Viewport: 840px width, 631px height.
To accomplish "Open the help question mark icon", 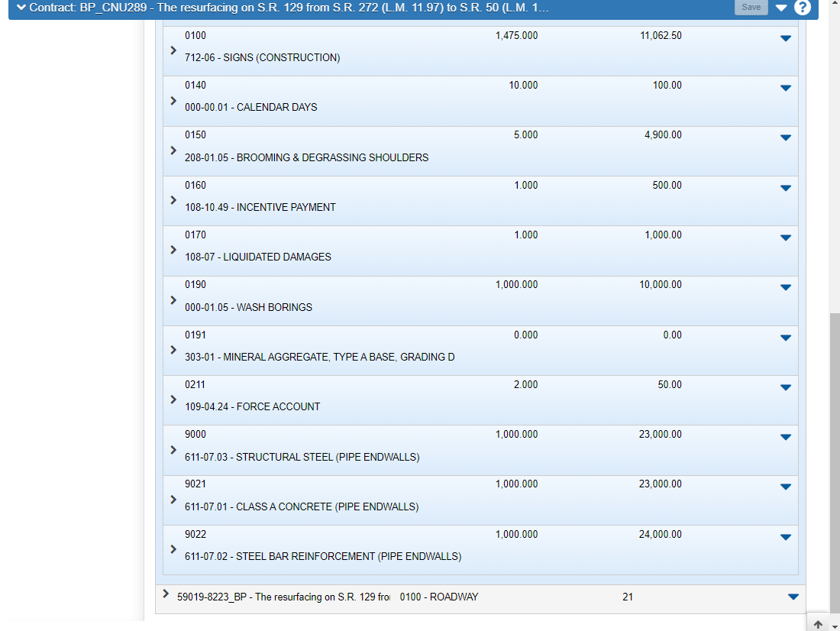I will (x=802, y=8).
